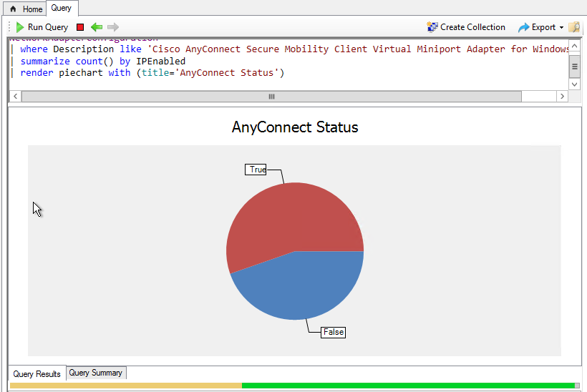Image resolution: width=587 pixels, height=392 pixels.
Task: Click the True label on the pie chart
Action: coord(256,170)
